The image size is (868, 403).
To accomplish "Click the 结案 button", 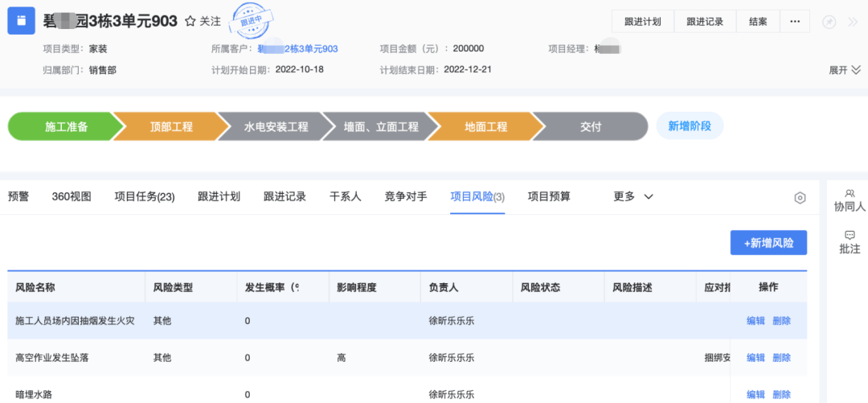I will pos(758,22).
